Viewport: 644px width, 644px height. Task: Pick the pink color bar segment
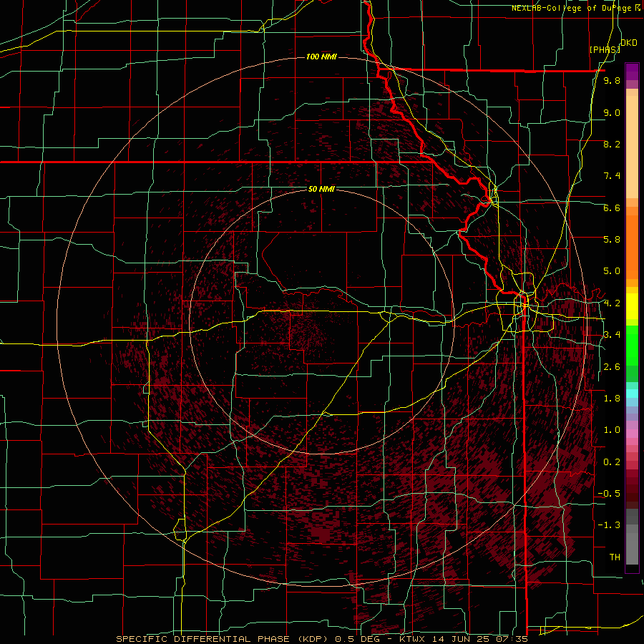[632, 434]
